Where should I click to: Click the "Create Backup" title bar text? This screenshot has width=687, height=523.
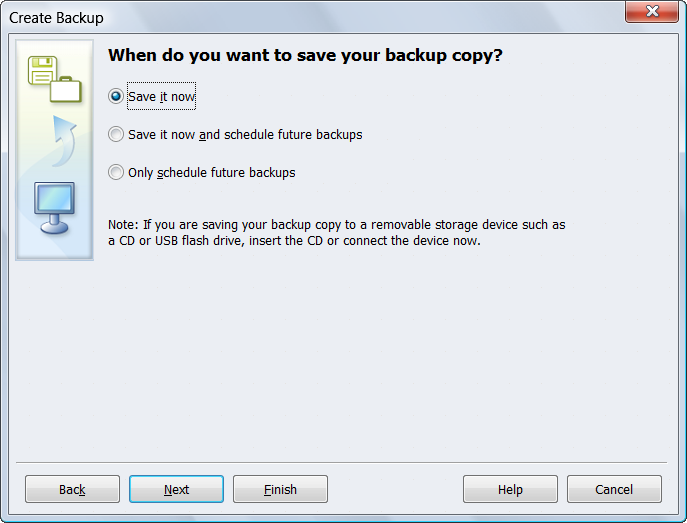click(56, 18)
